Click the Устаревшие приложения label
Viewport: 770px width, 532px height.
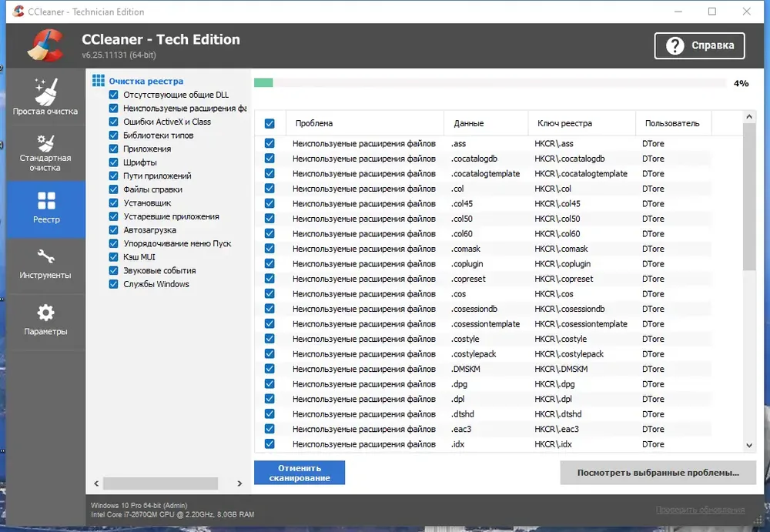point(172,216)
